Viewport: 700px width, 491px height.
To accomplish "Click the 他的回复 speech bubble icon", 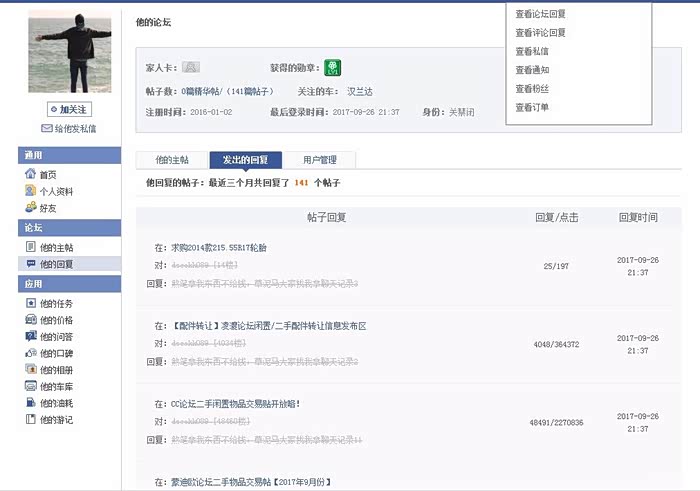I will click(x=30, y=264).
